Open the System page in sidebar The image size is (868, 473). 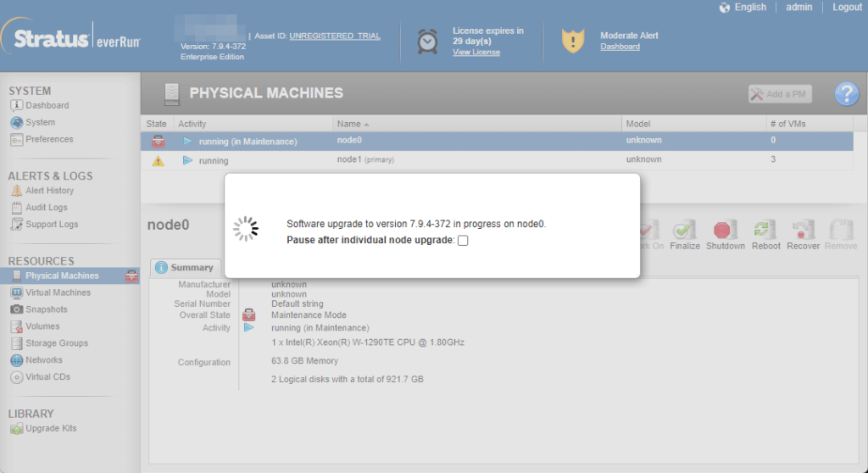[40, 122]
